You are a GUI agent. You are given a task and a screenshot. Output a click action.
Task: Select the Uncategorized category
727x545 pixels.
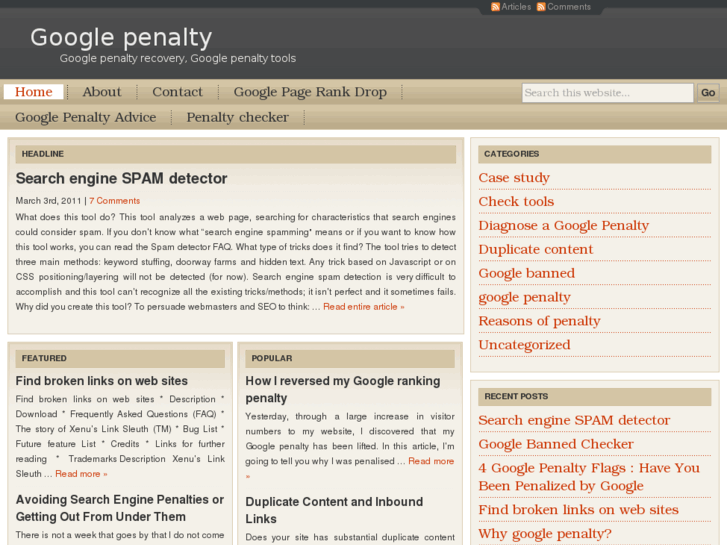[524, 345]
